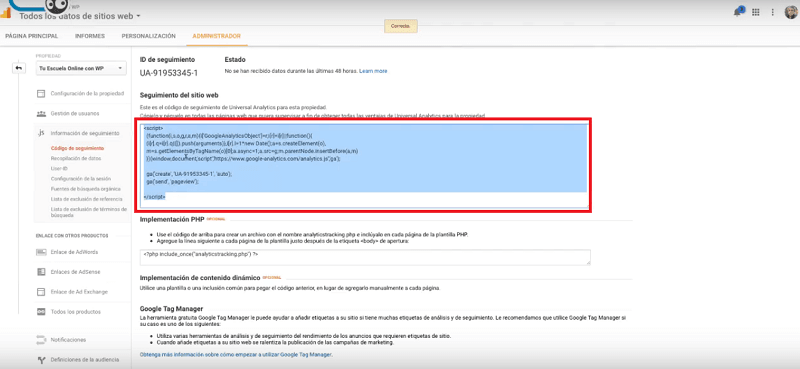Click the back arrow button in sidebar
Screen dimensions: 800x369
pos(18,68)
